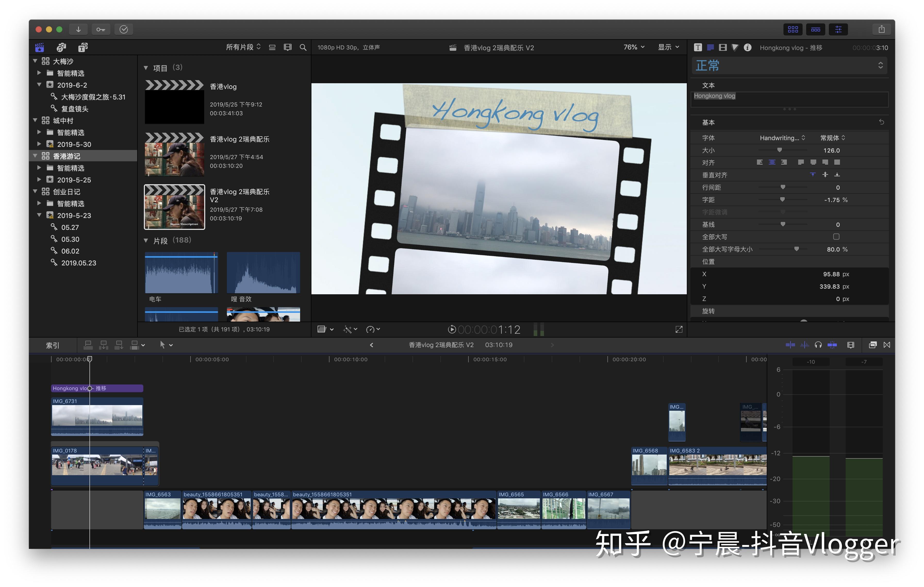This screenshot has width=924, height=587.
Task: Open background tasks checkmark icon
Action: 123,30
